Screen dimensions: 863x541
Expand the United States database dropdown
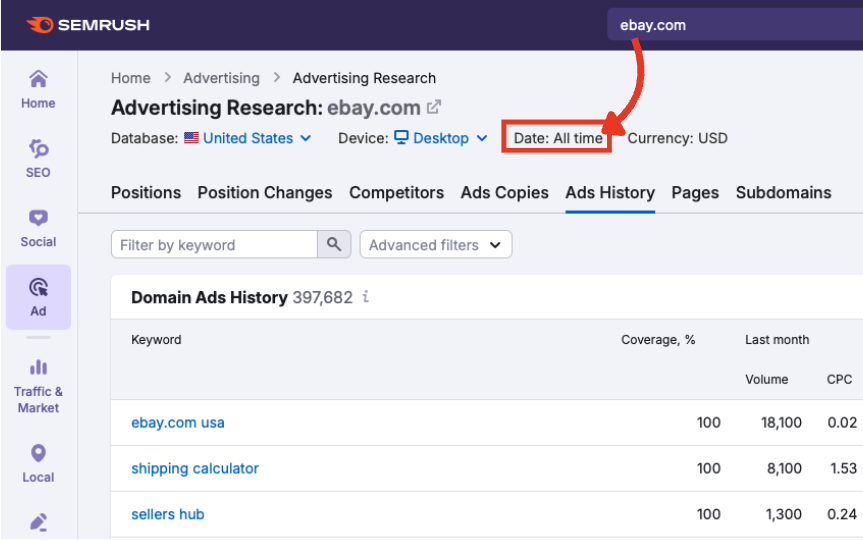248,138
